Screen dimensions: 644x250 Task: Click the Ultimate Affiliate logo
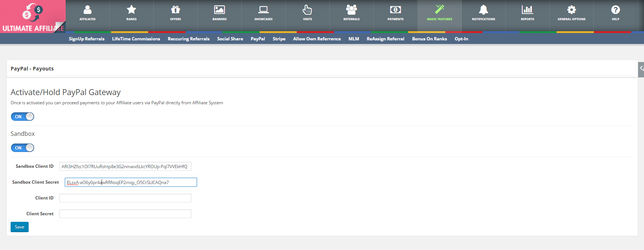33,17
